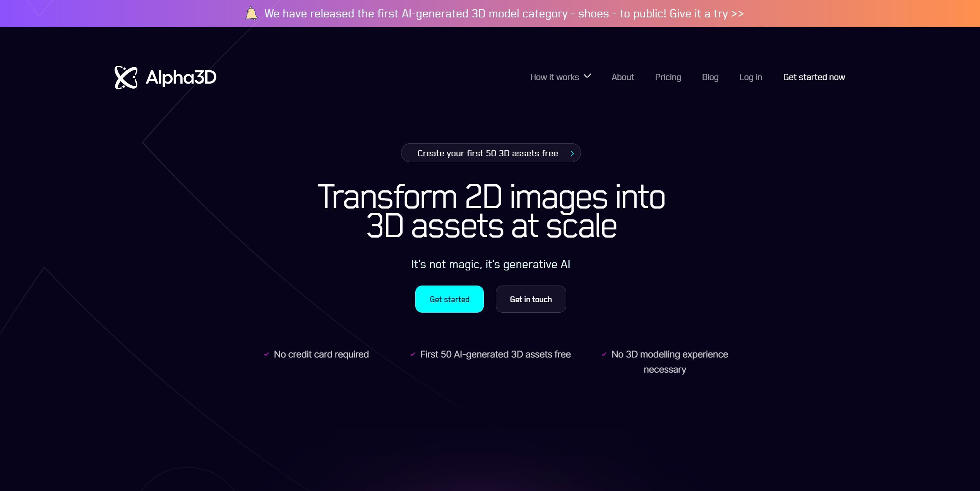Open 'Create your first 50 3D assets free' button

tap(491, 152)
